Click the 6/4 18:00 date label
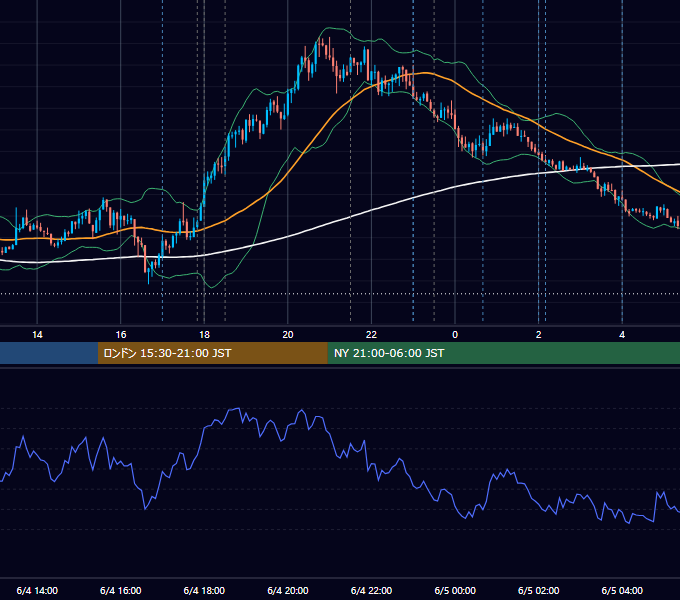Image resolution: width=680 pixels, height=600 pixels. coord(204,590)
